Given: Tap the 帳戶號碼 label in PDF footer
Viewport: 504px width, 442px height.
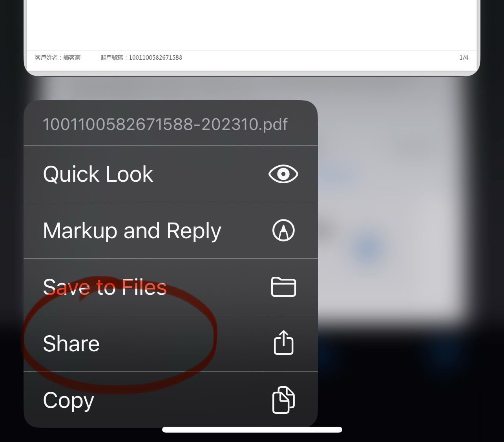Looking at the screenshot, I should pyautogui.click(x=111, y=58).
